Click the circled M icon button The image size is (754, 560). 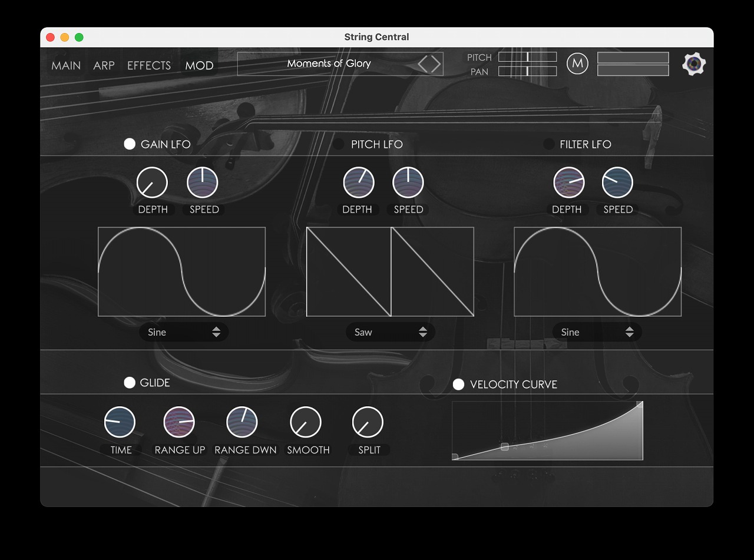(x=577, y=64)
